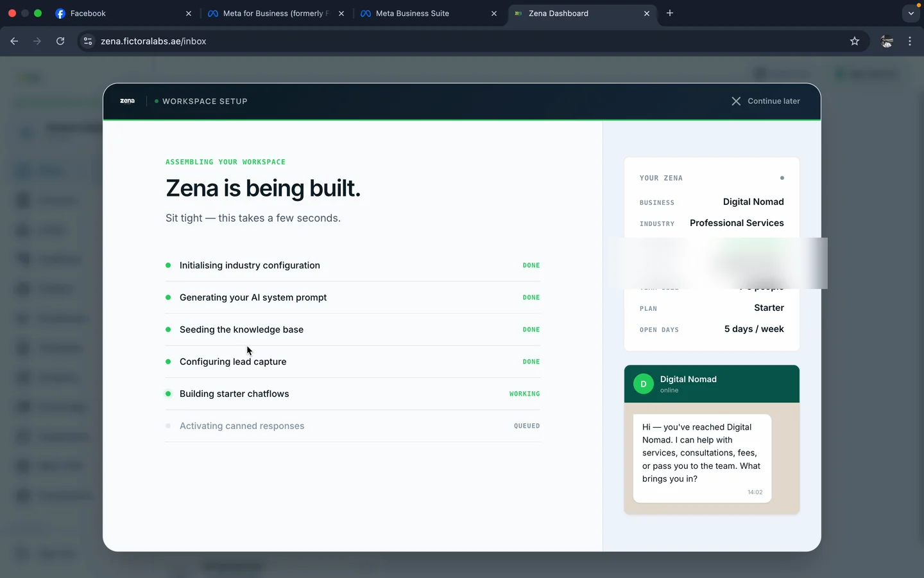Reload the current page
This screenshot has height=578, width=924.
[x=60, y=41]
